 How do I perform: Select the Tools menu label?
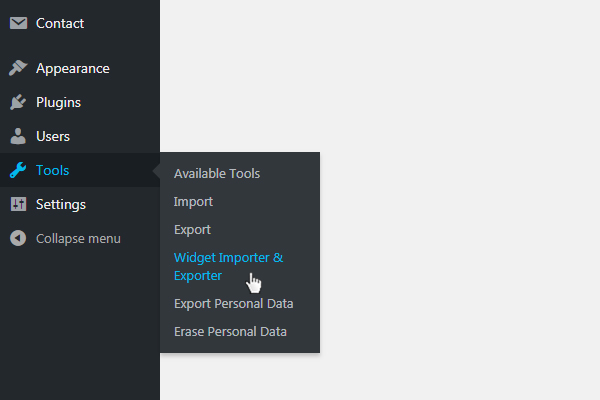pos(52,170)
